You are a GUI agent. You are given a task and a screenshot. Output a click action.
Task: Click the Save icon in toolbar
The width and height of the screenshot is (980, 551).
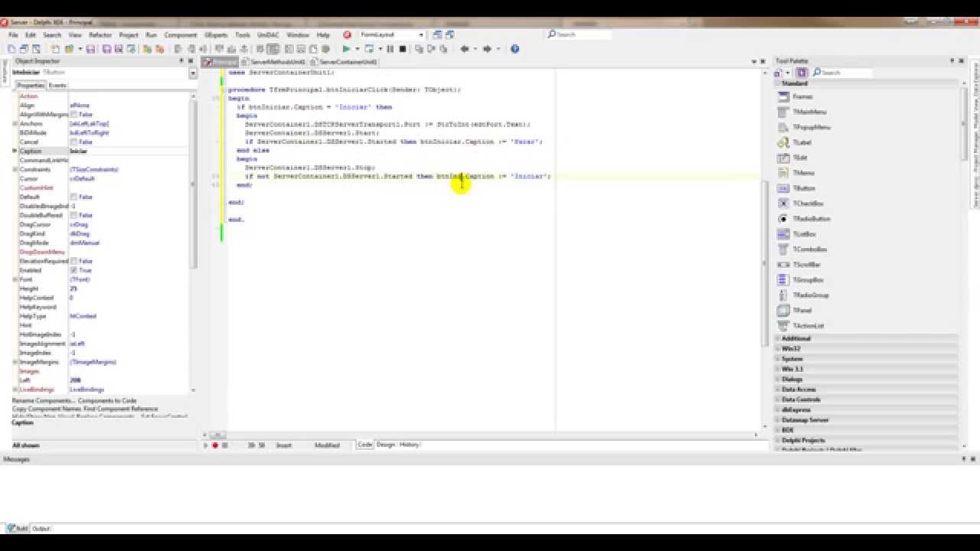(90, 49)
